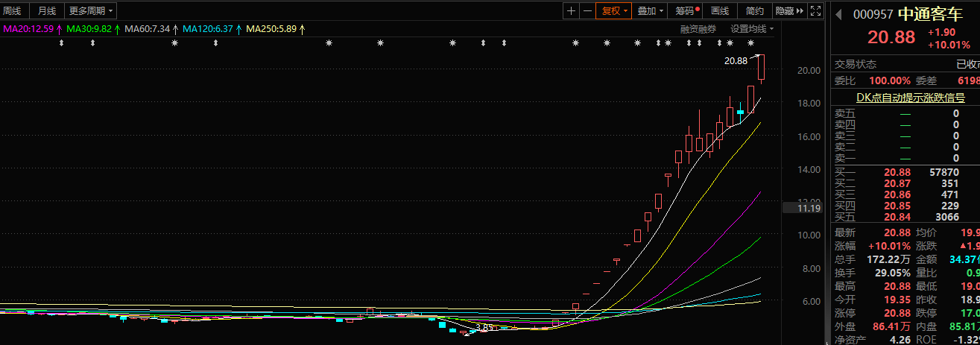Select the MA20:12.59 indicator label
The image size is (980, 345).
tap(29, 29)
